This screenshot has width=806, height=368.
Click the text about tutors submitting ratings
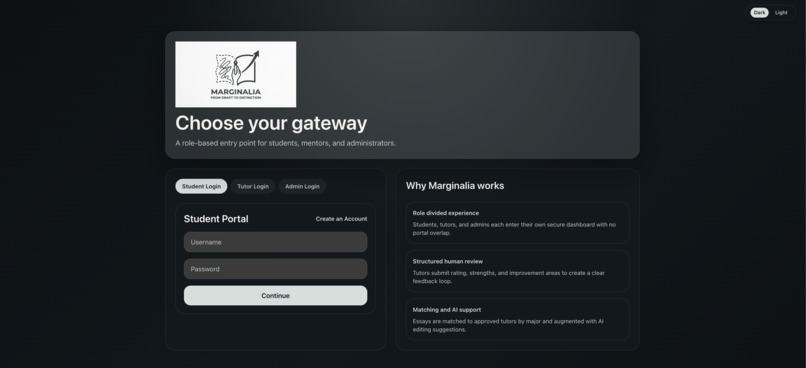pos(508,277)
